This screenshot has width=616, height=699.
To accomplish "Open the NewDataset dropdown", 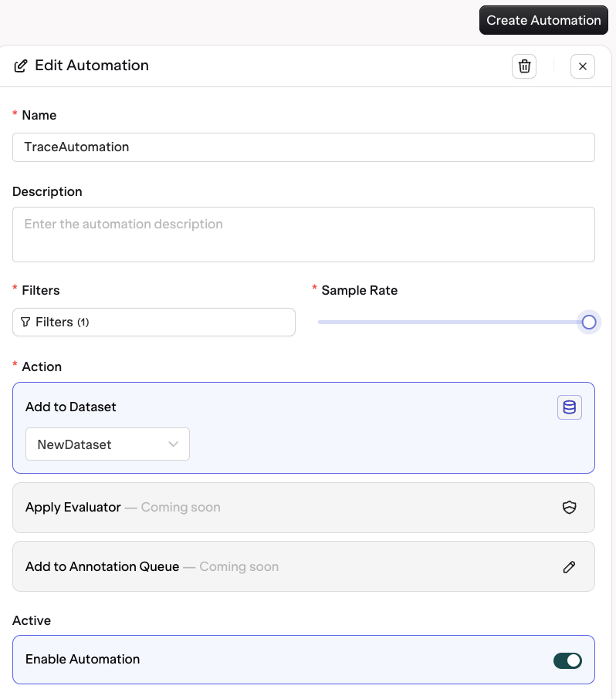I will (107, 444).
